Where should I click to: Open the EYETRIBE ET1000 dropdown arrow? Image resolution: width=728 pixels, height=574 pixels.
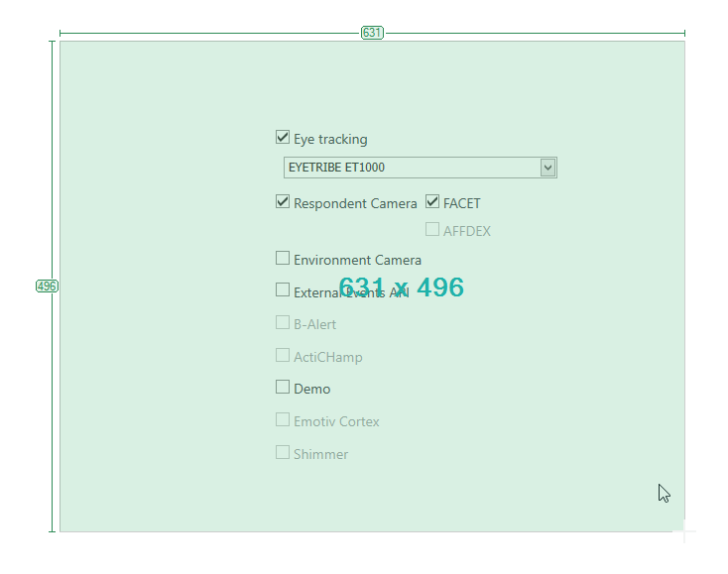(x=547, y=168)
